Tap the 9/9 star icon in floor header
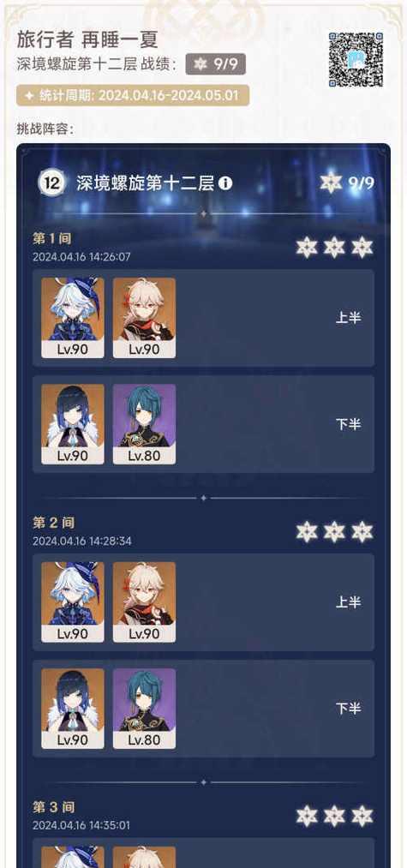This screenshot has height=868, width=407. click(x=331, y=183)
